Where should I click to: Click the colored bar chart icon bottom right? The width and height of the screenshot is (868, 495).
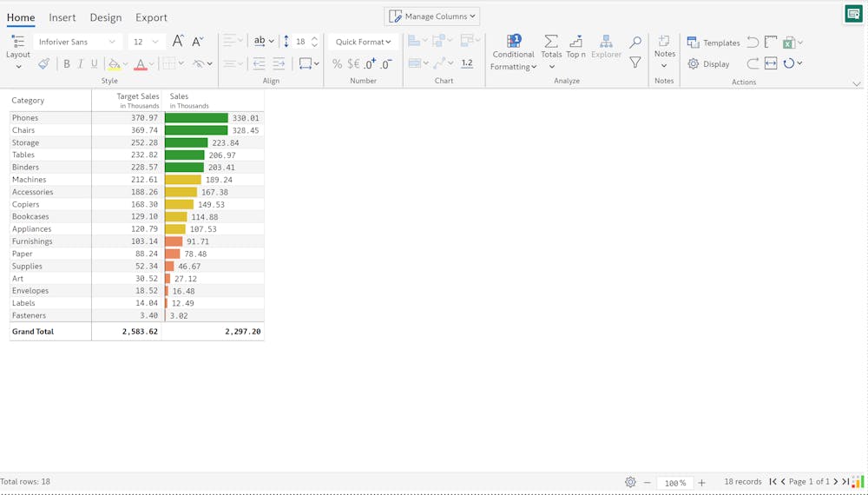pyautogui.click(x=858, y=481)
